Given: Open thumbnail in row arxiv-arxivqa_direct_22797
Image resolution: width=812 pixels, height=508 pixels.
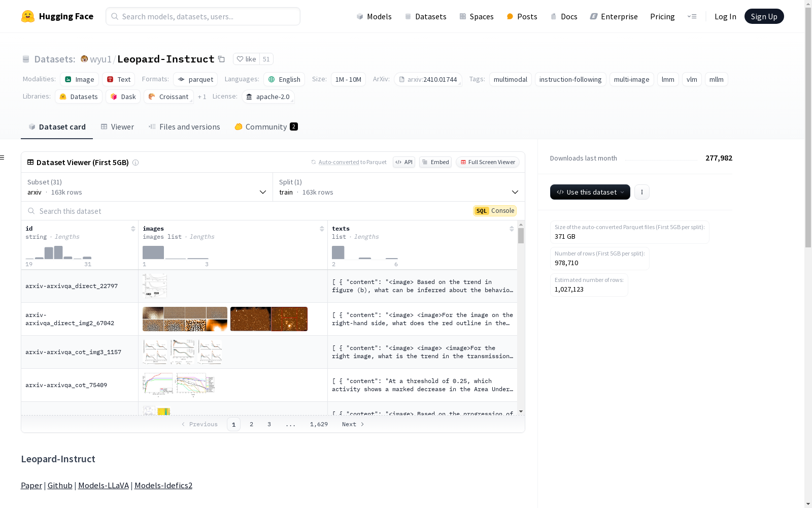Looking at the screenshot, I should click(x=155, y=286).
